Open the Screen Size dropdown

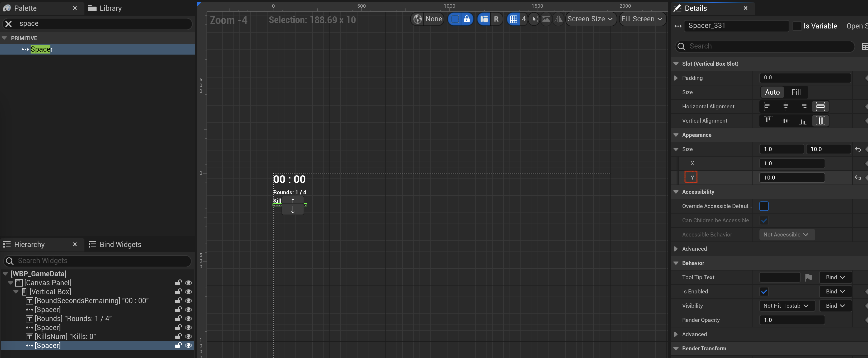point(590,19)
